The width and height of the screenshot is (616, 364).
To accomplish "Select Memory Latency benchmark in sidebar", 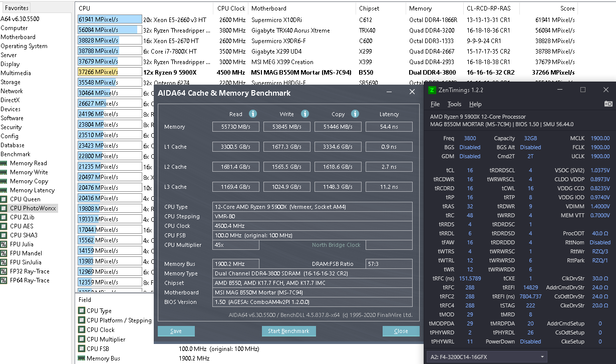I will [x=32, y=190].
